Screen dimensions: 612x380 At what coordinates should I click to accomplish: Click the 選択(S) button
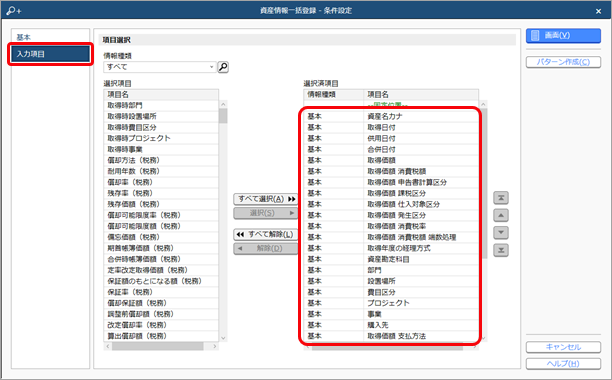[266, 213]
